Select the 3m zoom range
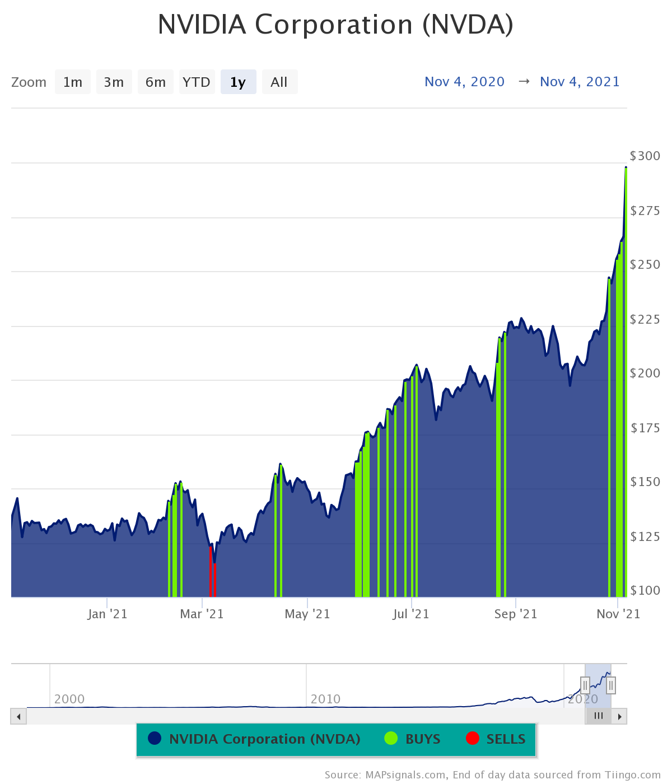The height and width of the screenshot is (784, 672). [114, 82]
